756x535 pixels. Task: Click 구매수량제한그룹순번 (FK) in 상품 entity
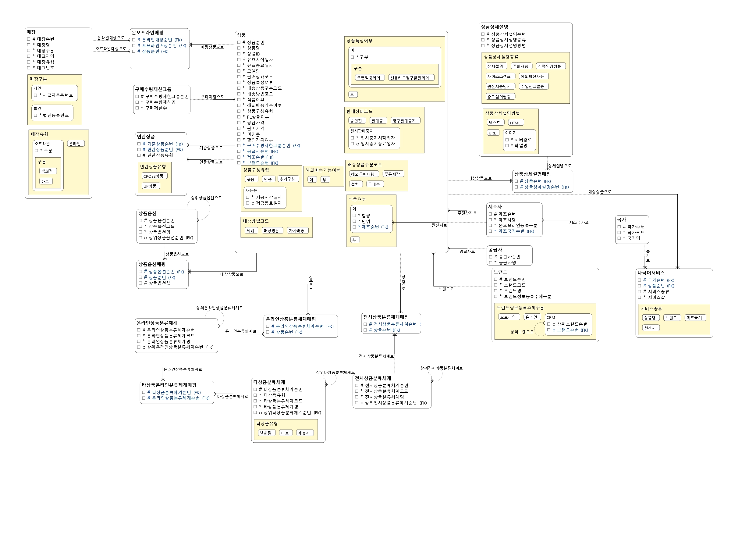click(x=273, y=146)
